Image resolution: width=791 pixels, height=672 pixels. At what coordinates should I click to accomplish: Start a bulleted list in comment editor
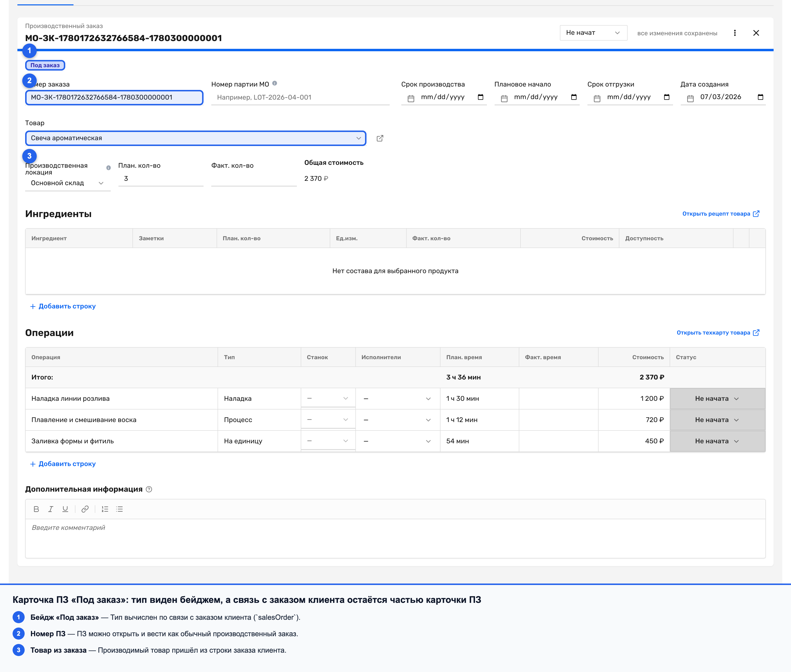point(119,509)
